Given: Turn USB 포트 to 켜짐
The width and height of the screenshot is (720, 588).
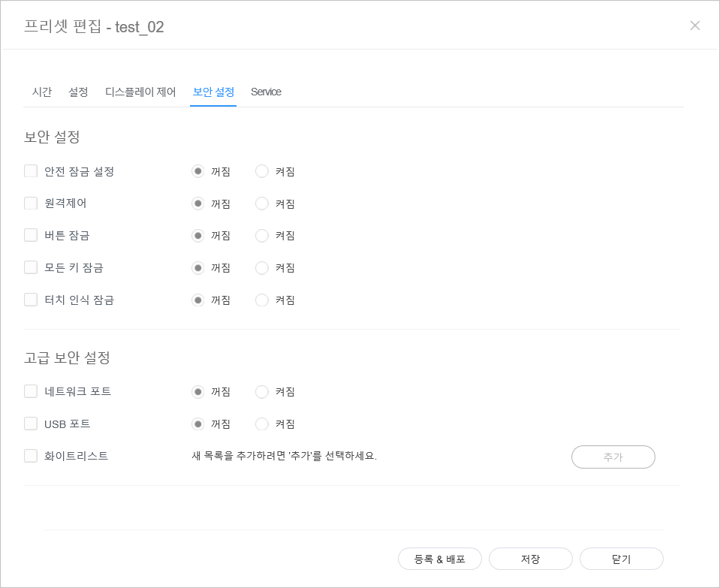Looking at the screenshot, I should pos(262,424).
